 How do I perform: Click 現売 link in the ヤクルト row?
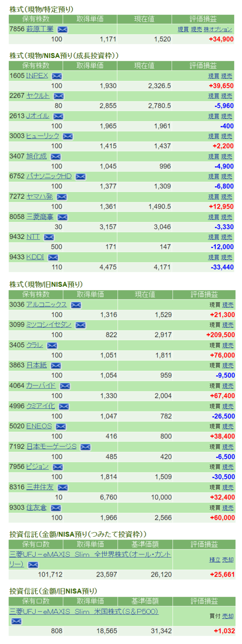coord(226,96)
